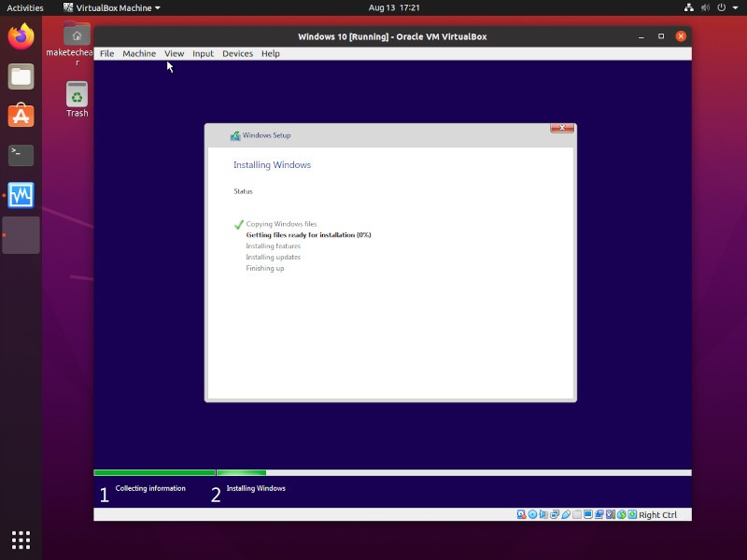Open the System Monitor dock icon
This screenshot has height=560, width=747.
[x=21, y=195]
